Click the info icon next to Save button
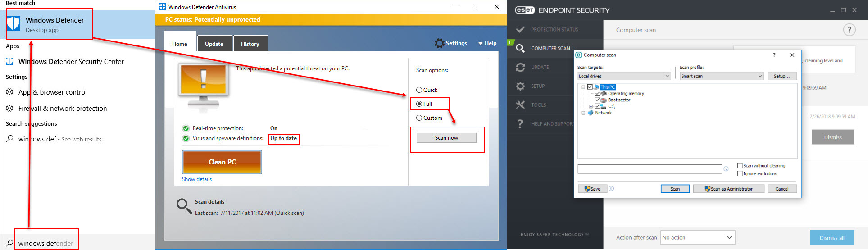Viewport: 868px width, 250px height. (611, 189)
